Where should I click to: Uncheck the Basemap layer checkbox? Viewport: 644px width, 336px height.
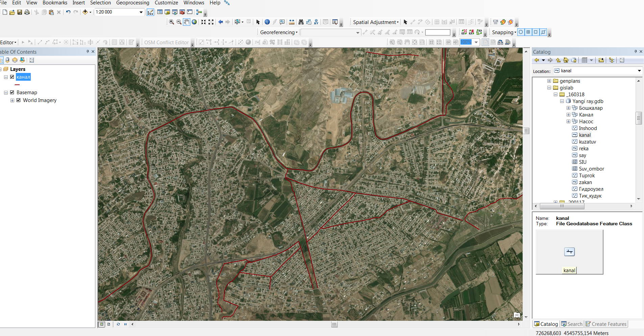(x=12, y=93)
